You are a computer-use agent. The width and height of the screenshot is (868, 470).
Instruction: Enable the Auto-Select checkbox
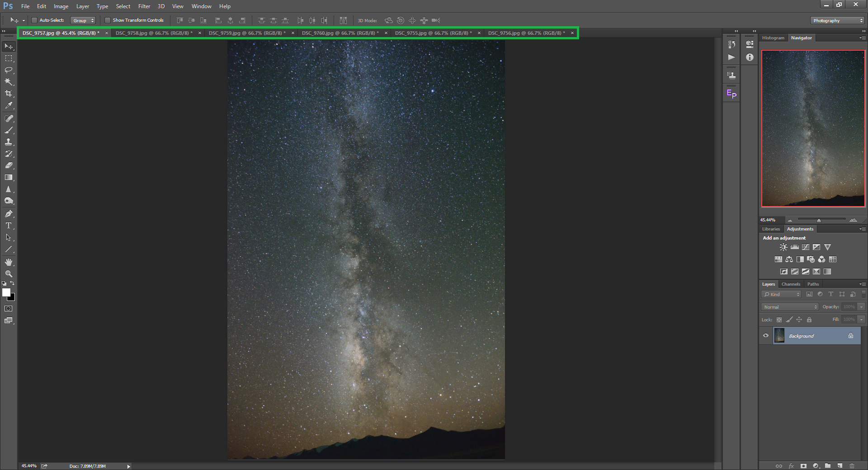coord(34,20)
